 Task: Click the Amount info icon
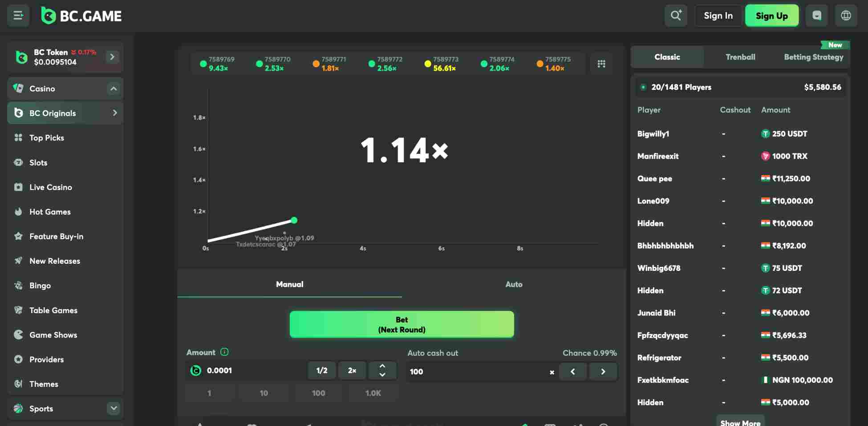click(x=224, y=352)
